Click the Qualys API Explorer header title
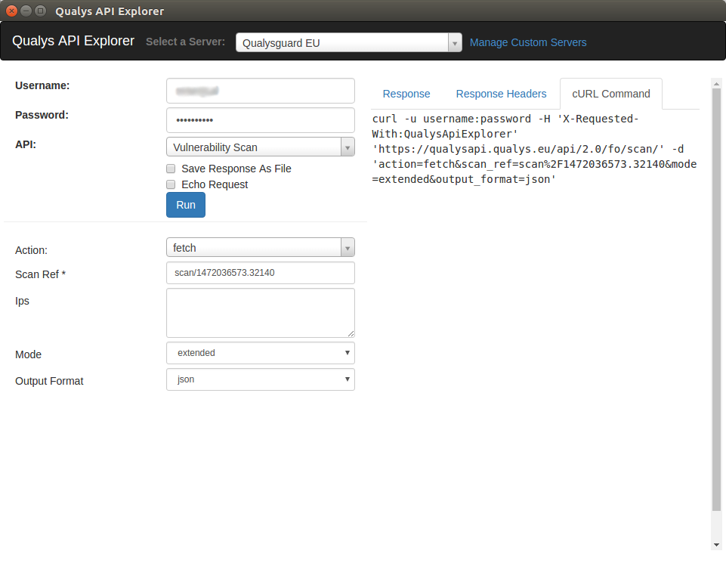Image resolution: width=726 pixels, height=588 pixels. [73, 41]
